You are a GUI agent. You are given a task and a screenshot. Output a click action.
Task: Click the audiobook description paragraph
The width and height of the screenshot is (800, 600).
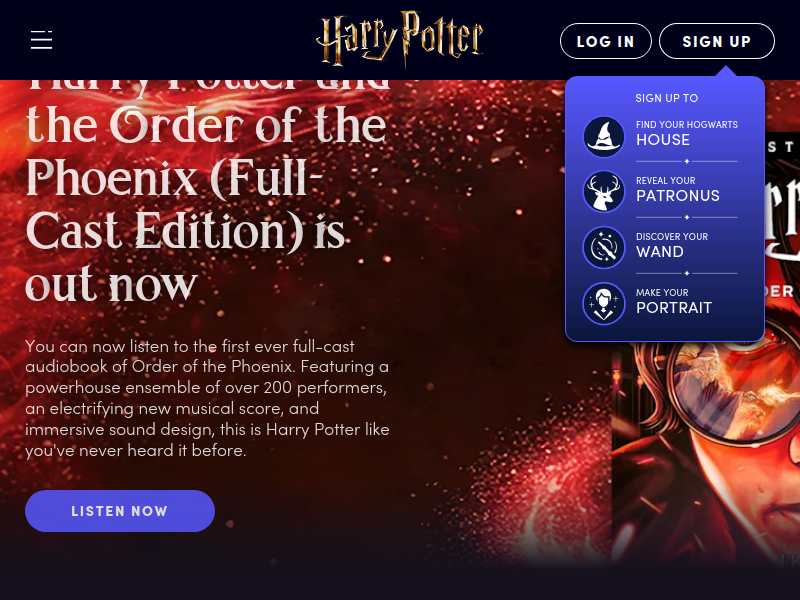(207, 398)
